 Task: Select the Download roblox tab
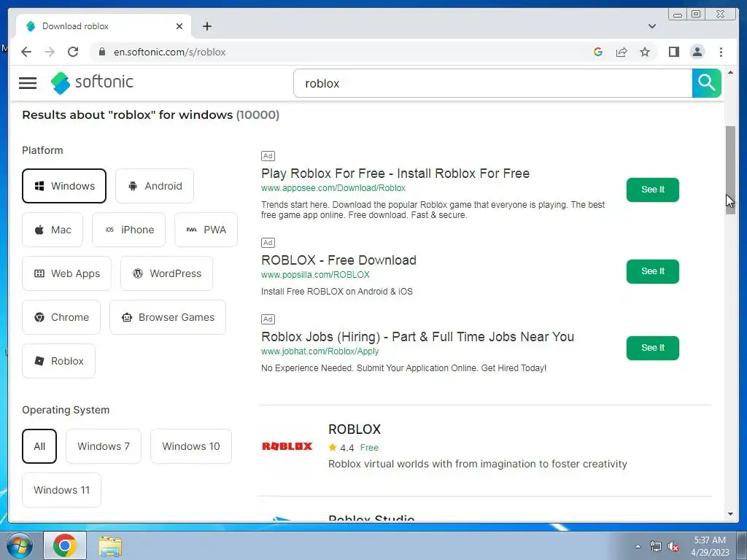104,26
